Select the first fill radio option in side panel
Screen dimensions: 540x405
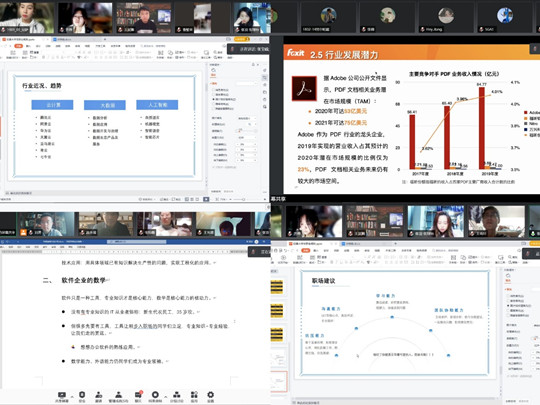214,90
